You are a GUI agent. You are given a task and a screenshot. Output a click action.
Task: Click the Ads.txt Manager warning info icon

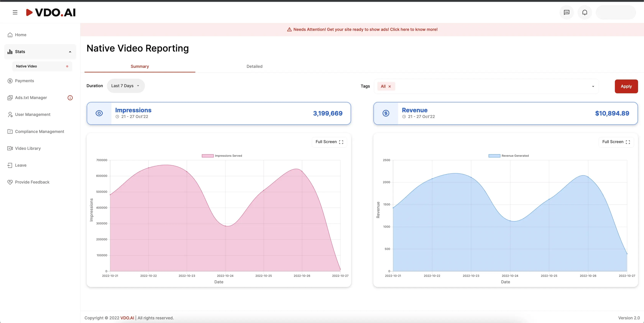[x=70, y=98]
